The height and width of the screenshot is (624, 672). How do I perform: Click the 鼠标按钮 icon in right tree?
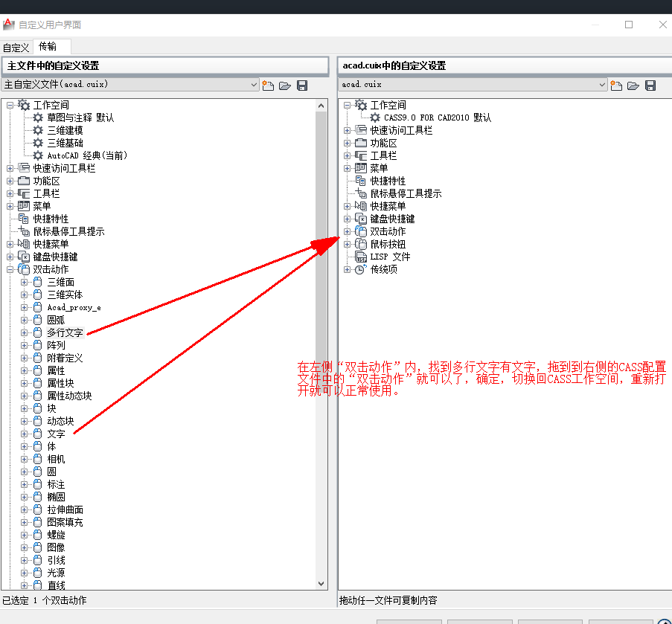coord(361,244)
